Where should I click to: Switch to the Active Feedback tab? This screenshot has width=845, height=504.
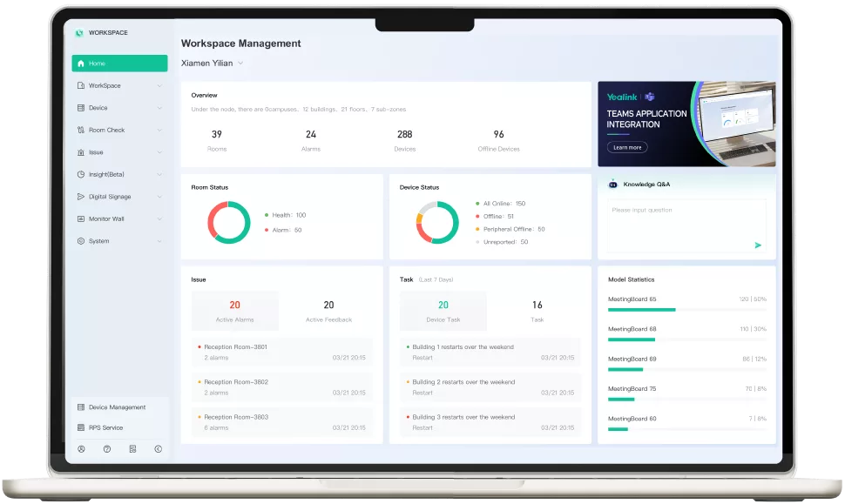328,311
